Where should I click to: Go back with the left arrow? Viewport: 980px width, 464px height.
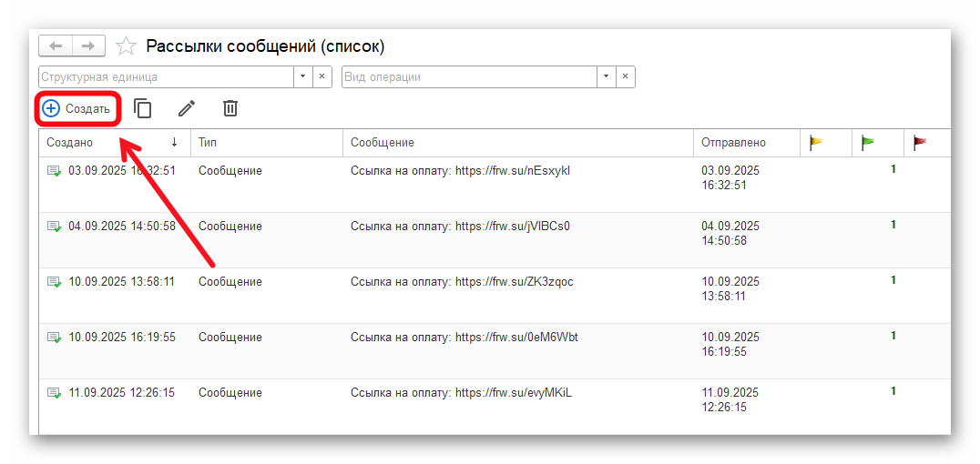(56, 45)
